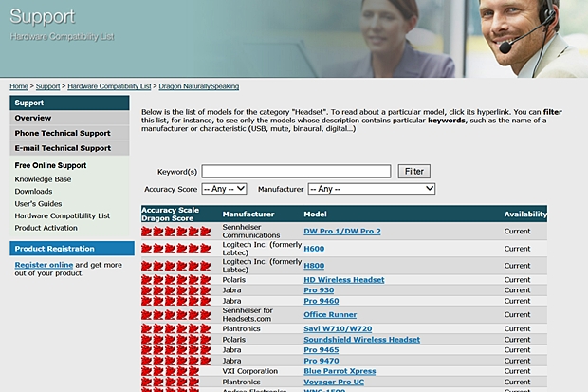The width and height of the screenshot is (588, 392).
Task: Click the Sennheiser Communications manufacturer cell
Action: 251,232
